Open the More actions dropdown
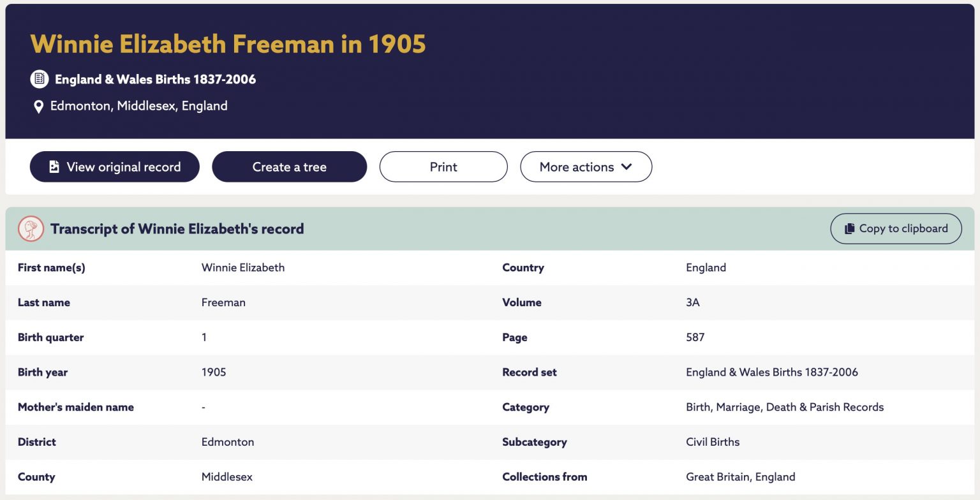Image resolution: width=980 pixels, height=500 pixels. [x=586, y=166]
